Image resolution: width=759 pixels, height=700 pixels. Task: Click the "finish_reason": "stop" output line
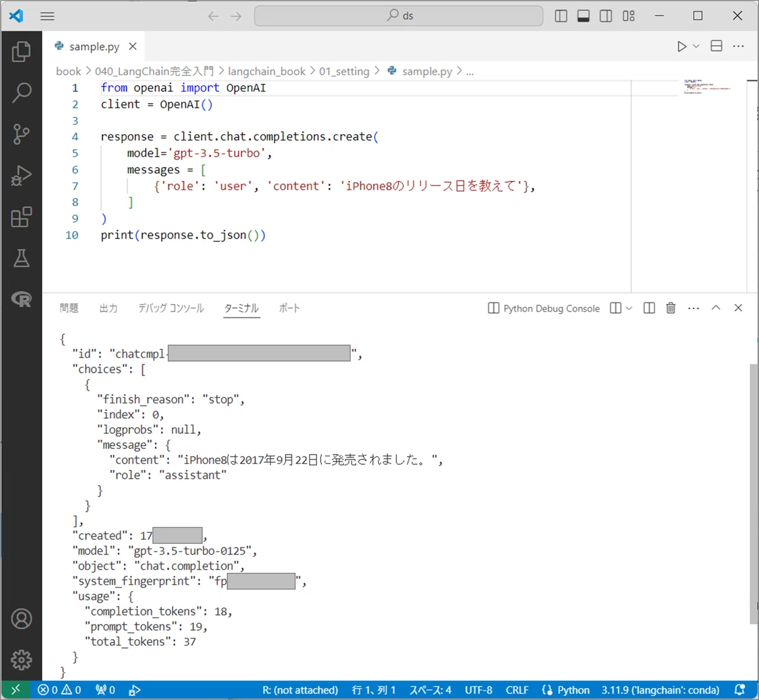coord(171,400)
